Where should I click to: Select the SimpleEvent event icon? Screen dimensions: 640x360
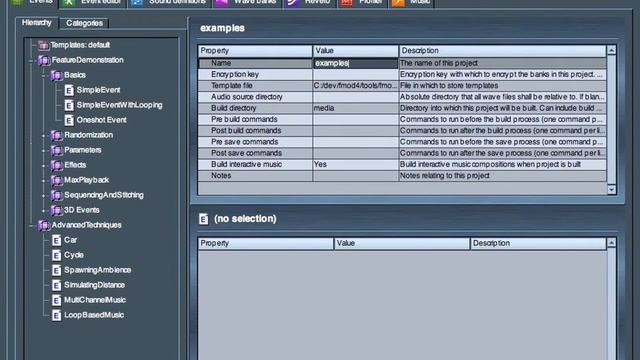tap(69, 90)
